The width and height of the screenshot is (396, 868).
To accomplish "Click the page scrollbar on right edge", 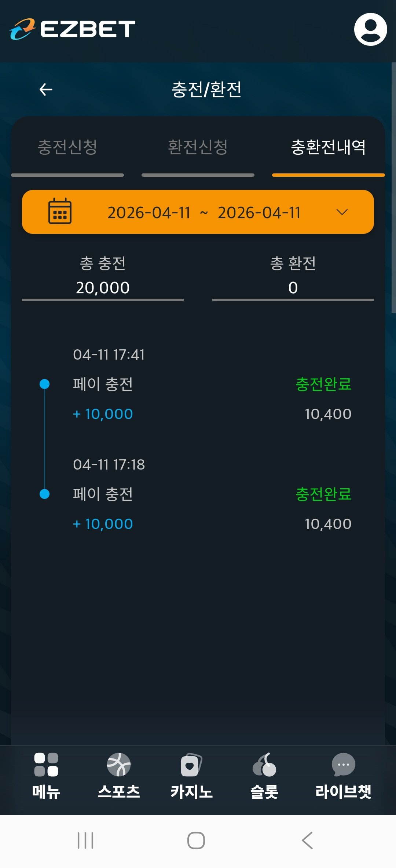I will click(393, 187).
